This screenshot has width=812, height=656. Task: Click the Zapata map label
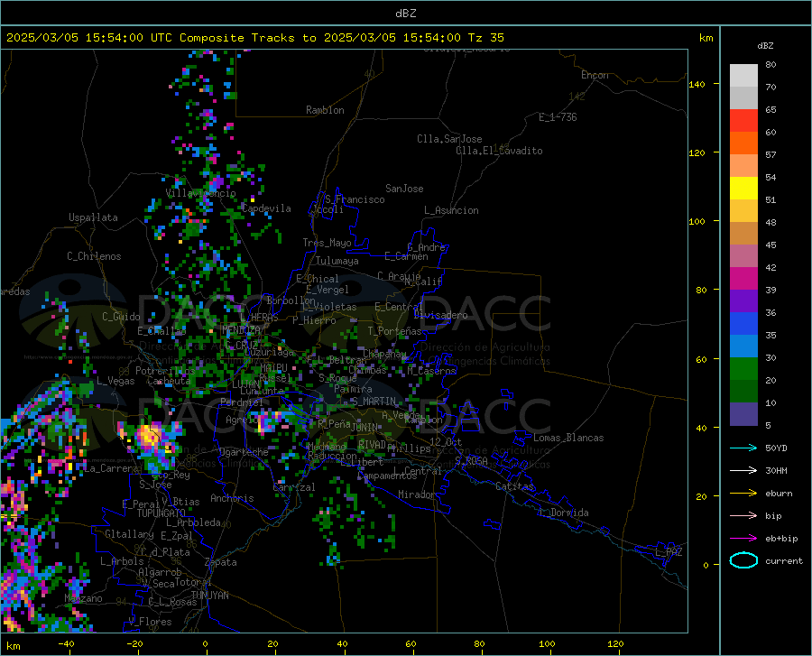click(220, 562)
